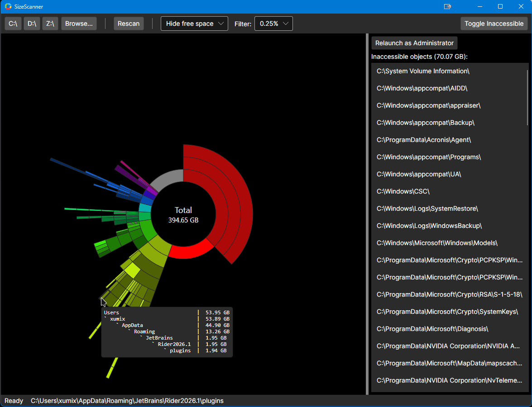Scan the Z:\ drive
The width and height of the screenshot is (532, 407).
point(50,24)
